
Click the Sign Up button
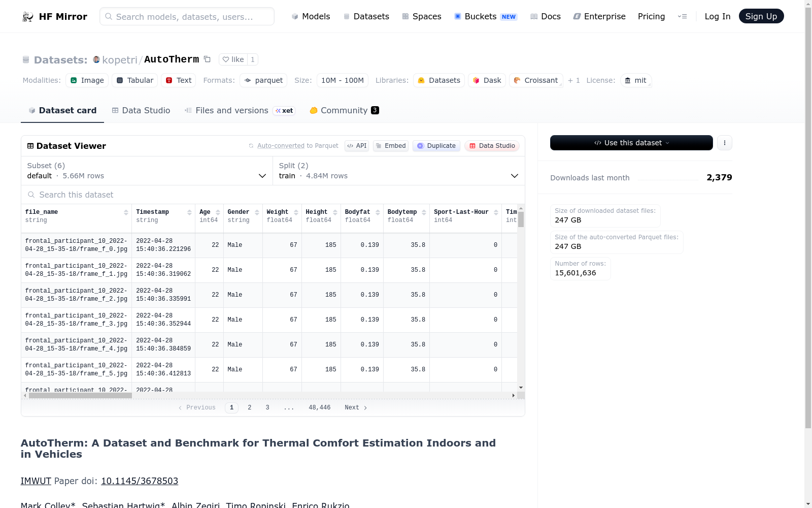(761, 16)
